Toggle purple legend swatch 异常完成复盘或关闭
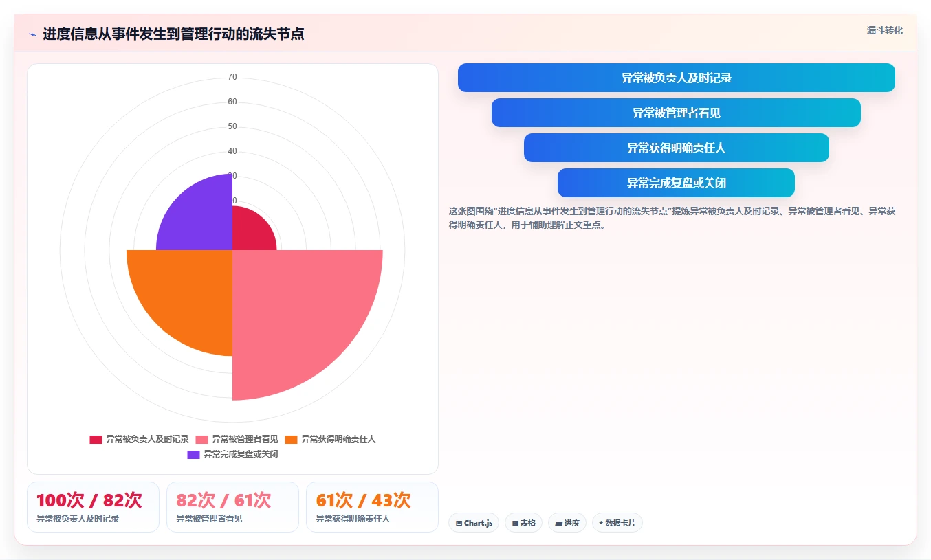This screenshot has height=560, width=931. click(x=193, y=454)
